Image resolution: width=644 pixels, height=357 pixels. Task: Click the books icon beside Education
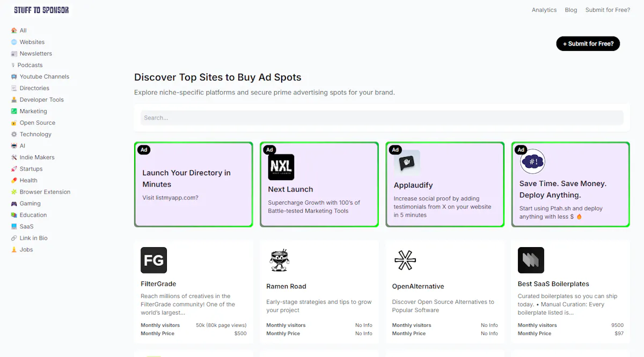pos(14,215)
